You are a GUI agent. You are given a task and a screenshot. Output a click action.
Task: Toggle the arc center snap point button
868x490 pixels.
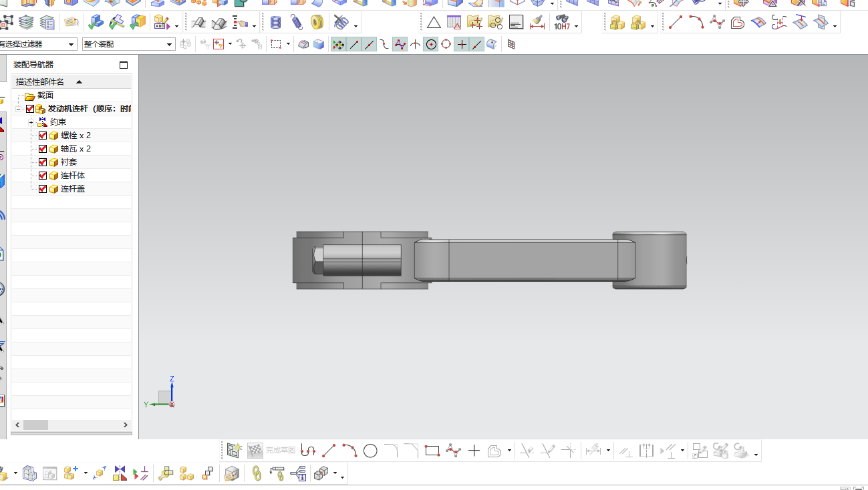pyautogui.click(x=431, y=45)
